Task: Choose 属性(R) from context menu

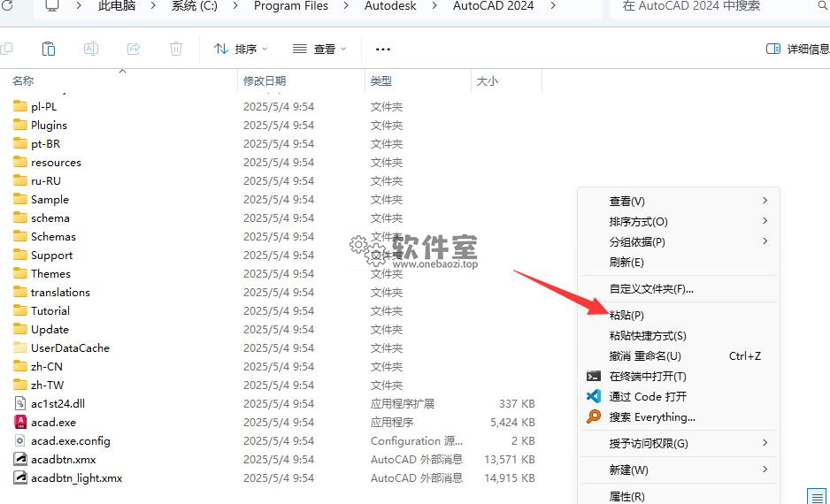Action: point(679,496)
